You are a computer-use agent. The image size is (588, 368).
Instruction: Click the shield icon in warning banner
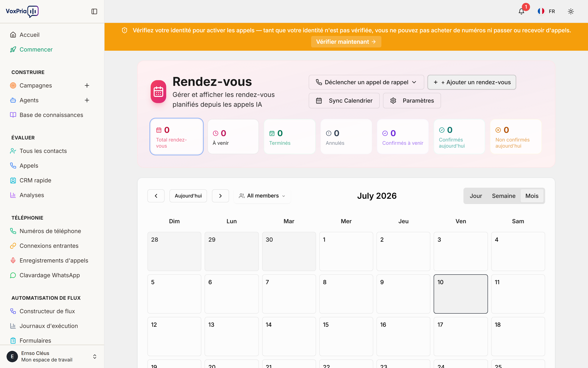(x=124, y=30)
